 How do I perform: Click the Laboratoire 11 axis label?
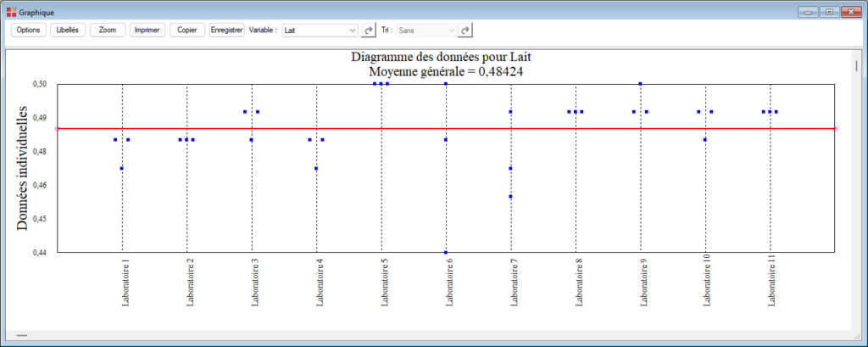pyautogui.click(x=772, y=281)
